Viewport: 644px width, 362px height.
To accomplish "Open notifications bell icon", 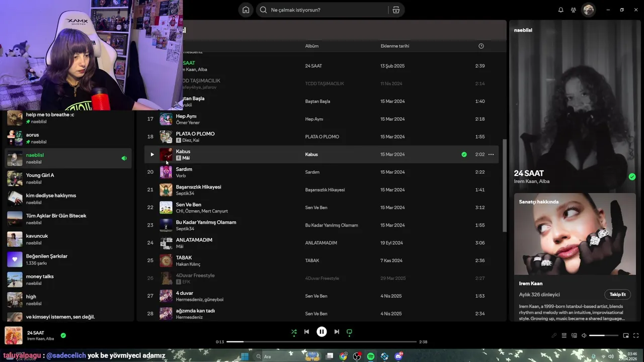I will [x=561, y=10].
